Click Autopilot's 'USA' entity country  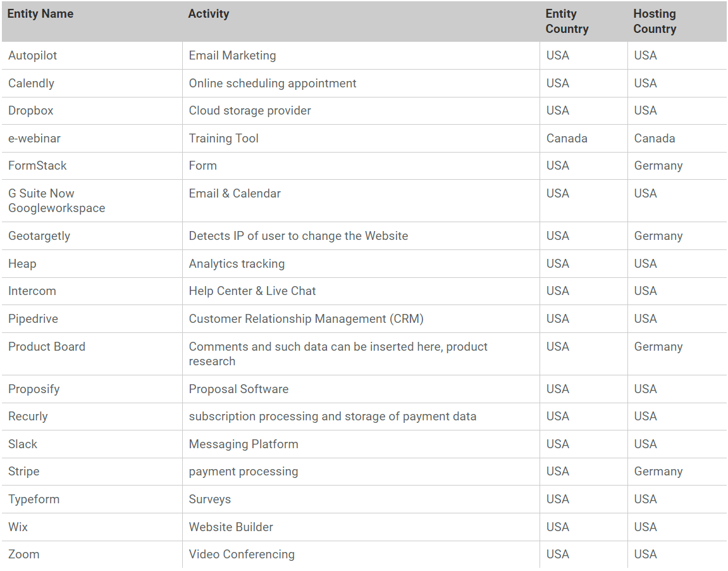point(558,56)
